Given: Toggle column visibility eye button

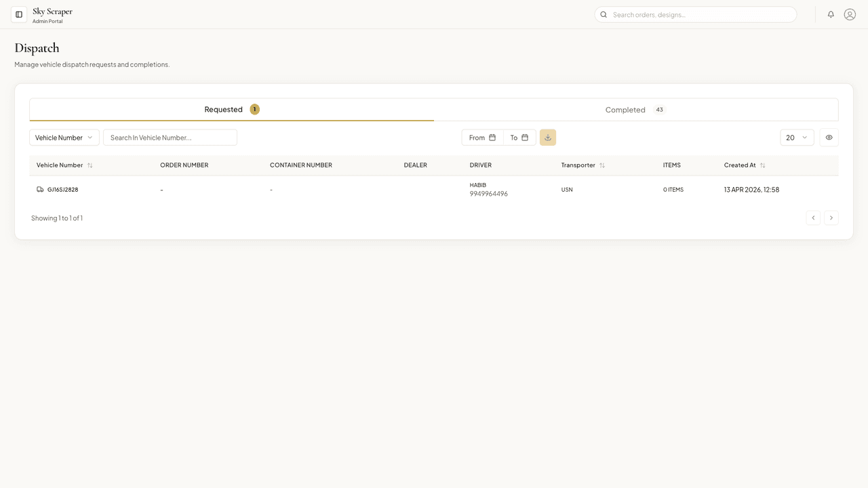Looking at the screenshot, I should click(x=829, y=138).
